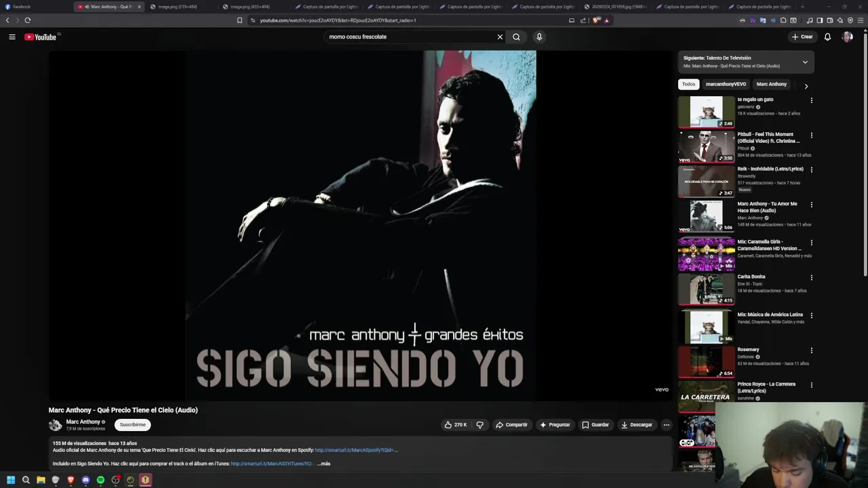
Task: Open a new browser tab
Action: (x=802, y=7)
